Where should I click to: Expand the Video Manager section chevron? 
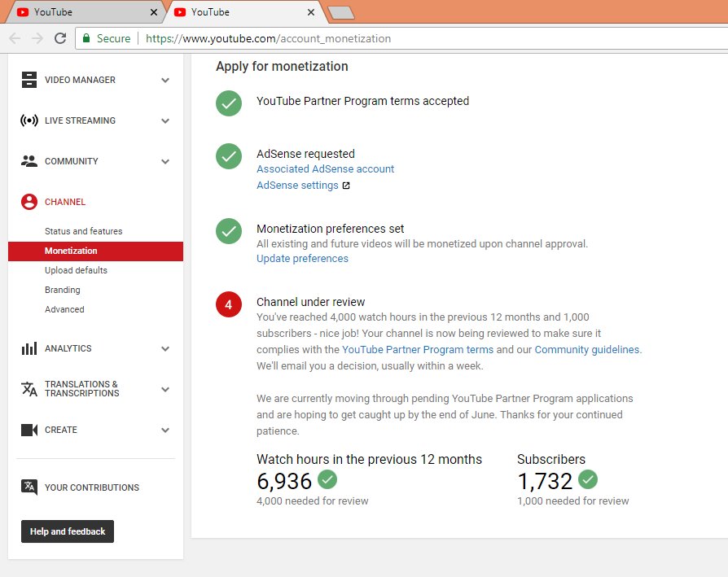click(164, 81)
